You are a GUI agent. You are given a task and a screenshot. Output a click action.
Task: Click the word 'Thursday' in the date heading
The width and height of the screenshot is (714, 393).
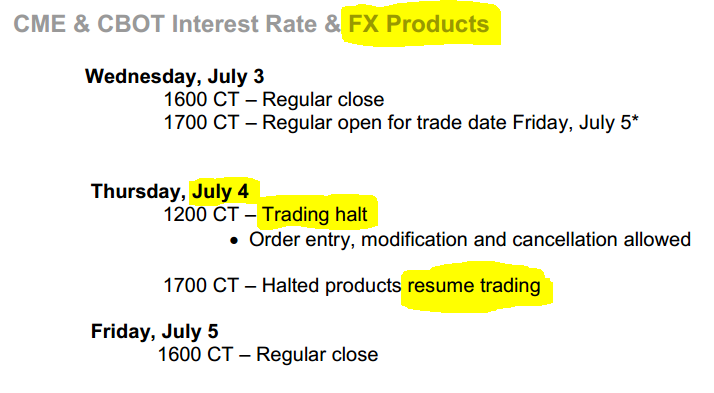[136, 191]
